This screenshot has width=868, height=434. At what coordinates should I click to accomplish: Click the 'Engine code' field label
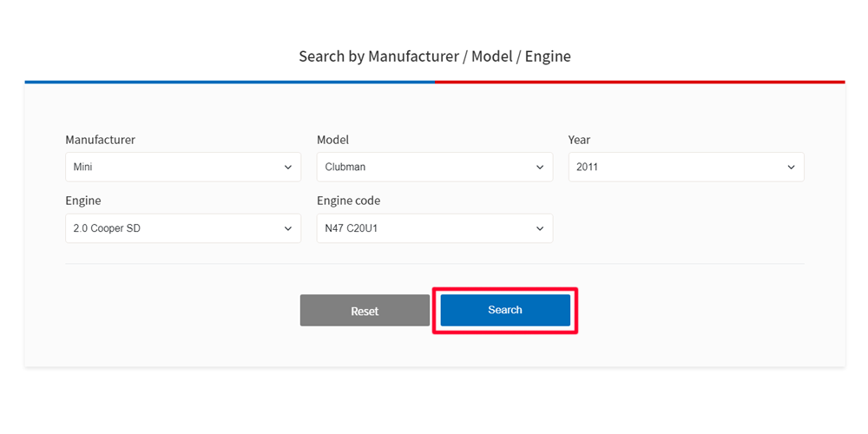pos(348,201)
